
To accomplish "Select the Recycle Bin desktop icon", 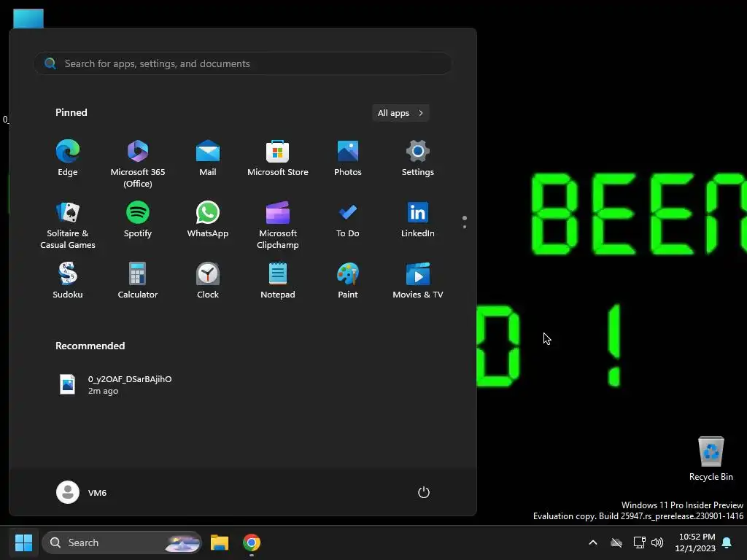I will tap(711, 459).
